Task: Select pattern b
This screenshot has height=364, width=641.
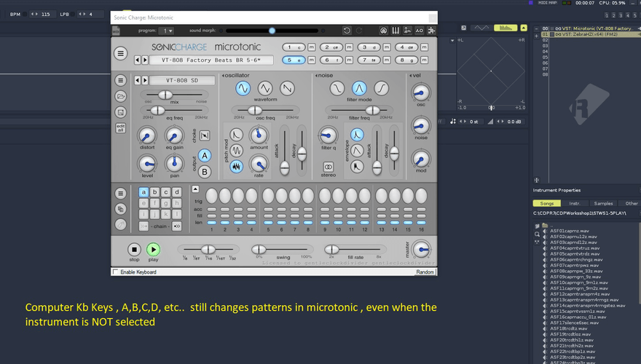Action: (154, 192)
